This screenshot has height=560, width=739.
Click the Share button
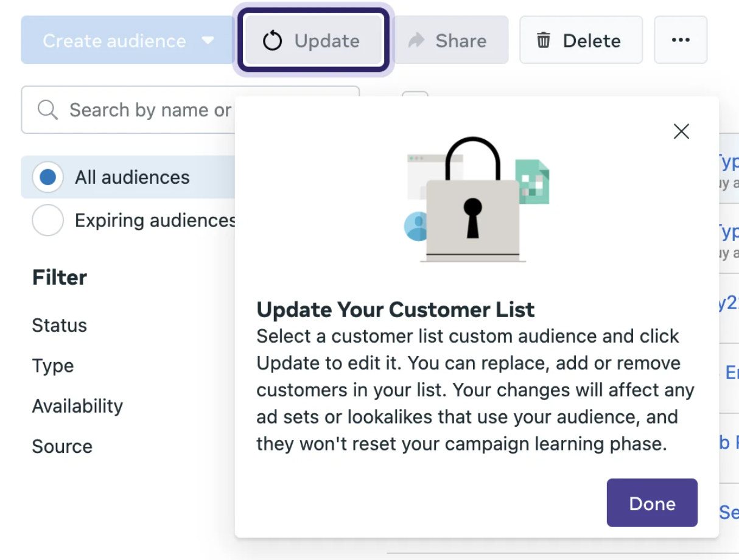tap(450, 41)
